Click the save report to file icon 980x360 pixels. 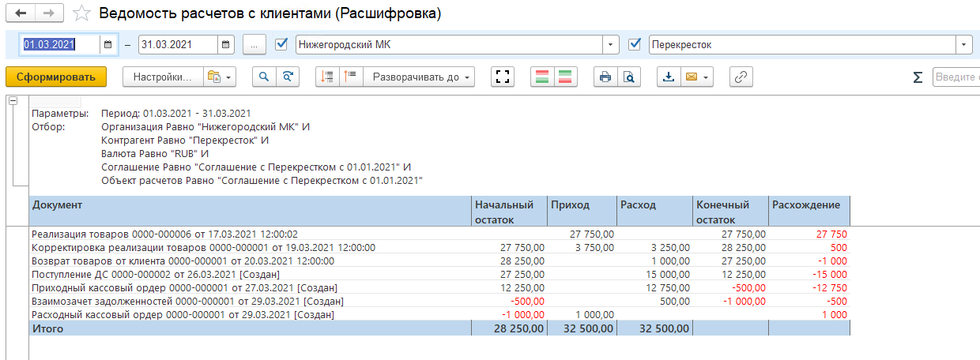[669, 77]
